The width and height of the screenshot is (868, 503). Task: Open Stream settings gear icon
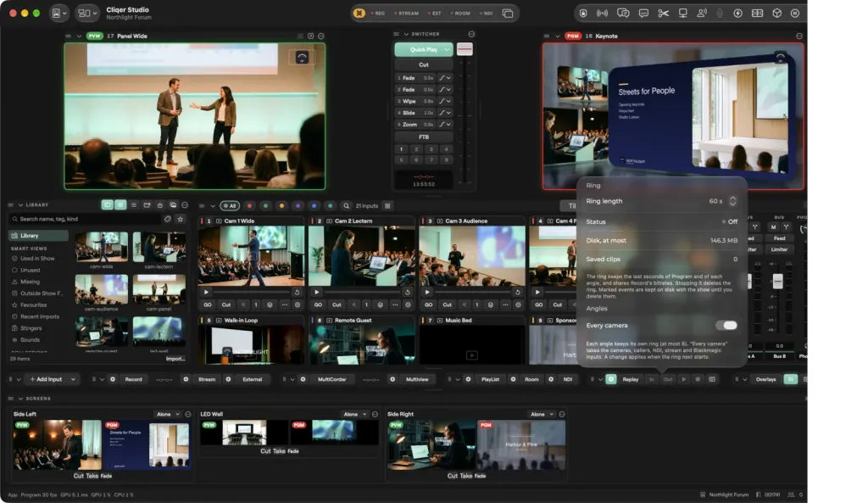[x=186, y=379]
